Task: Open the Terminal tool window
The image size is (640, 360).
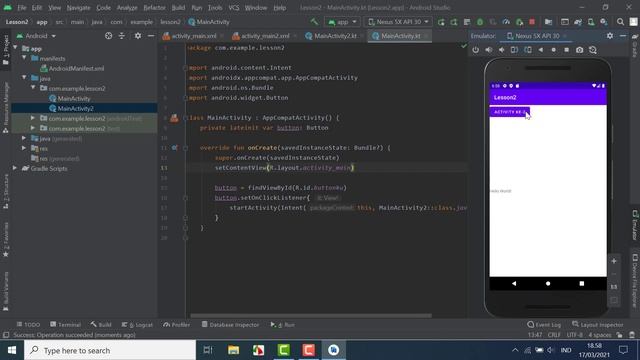Action: tap(65, 324)
